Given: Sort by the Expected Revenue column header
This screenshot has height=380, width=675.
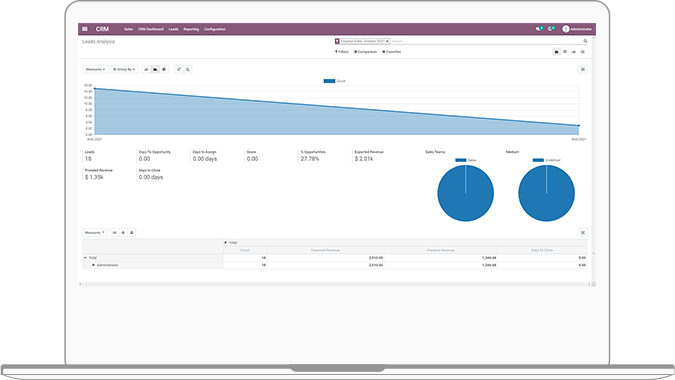Looking at the screenshot, I should pos(325,250).
